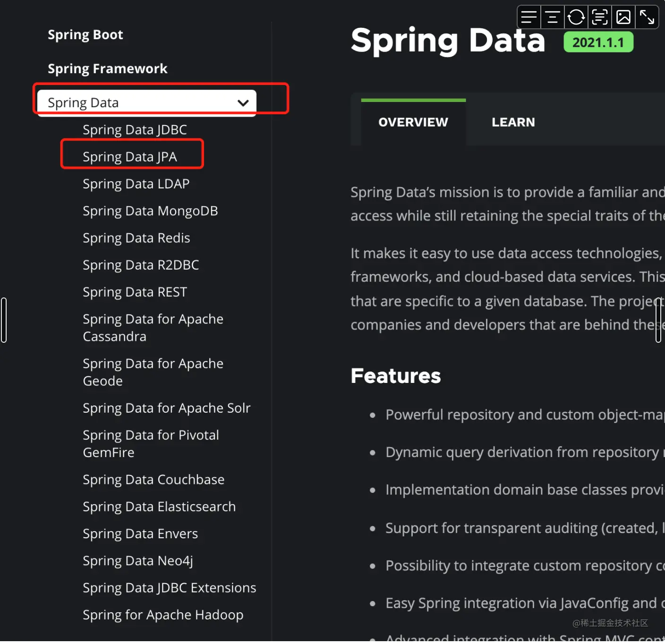The height and width of the screenshot is (644, 665).
Task: Click the image icon in the top toolbar
Action: [623, 17]
